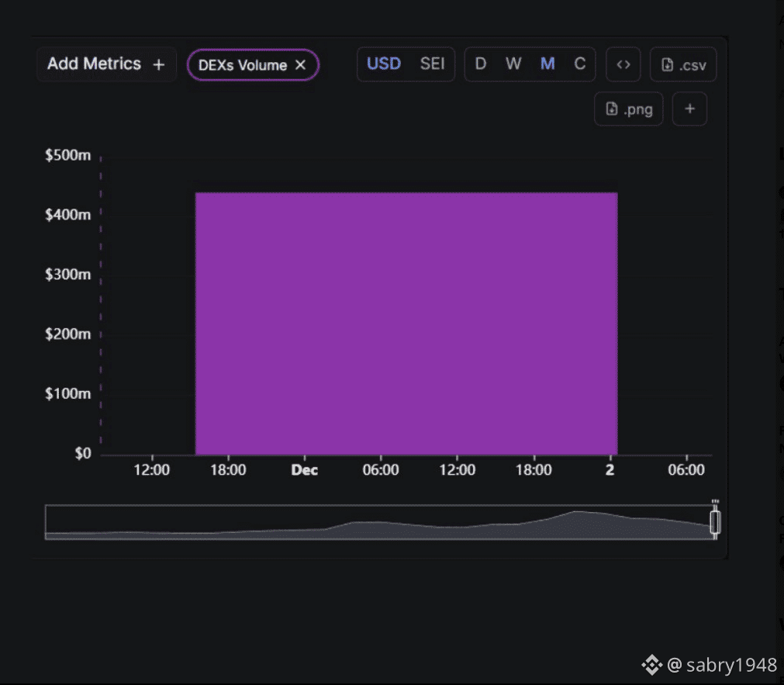The height and width of the screenshot is (685, 784).
Task: Open the Add Metrics dropdown
Action: point(106,64)
